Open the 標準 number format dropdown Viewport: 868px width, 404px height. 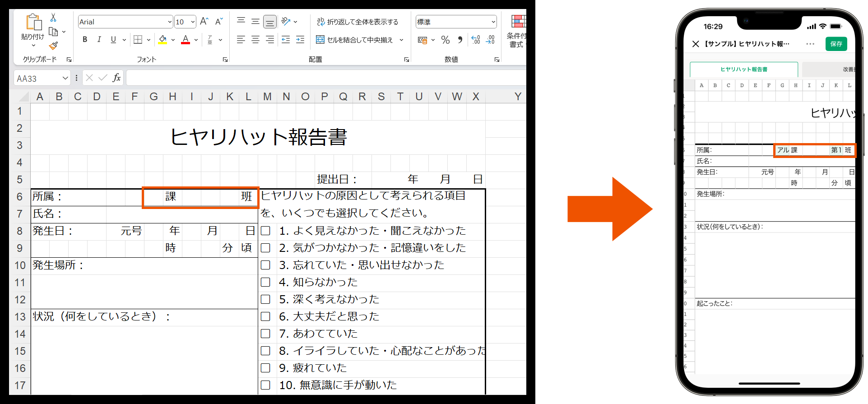[493, 22]
